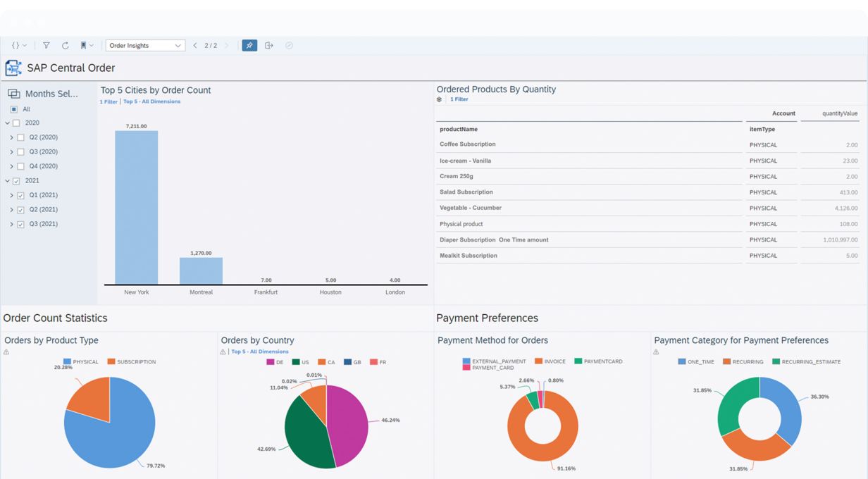Screen dimensions: 868x479
Task: Click the curly braces icon in toolbar
Action: [18, 46]
